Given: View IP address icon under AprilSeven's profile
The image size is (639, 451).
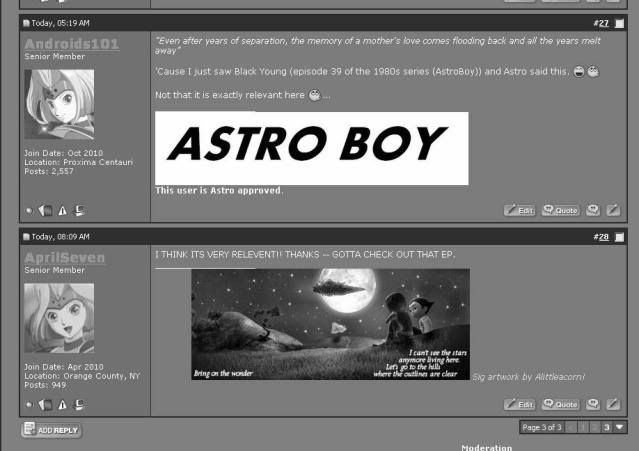Looking at the screenshot, I should pyautogui.click(x=79, y=404).
